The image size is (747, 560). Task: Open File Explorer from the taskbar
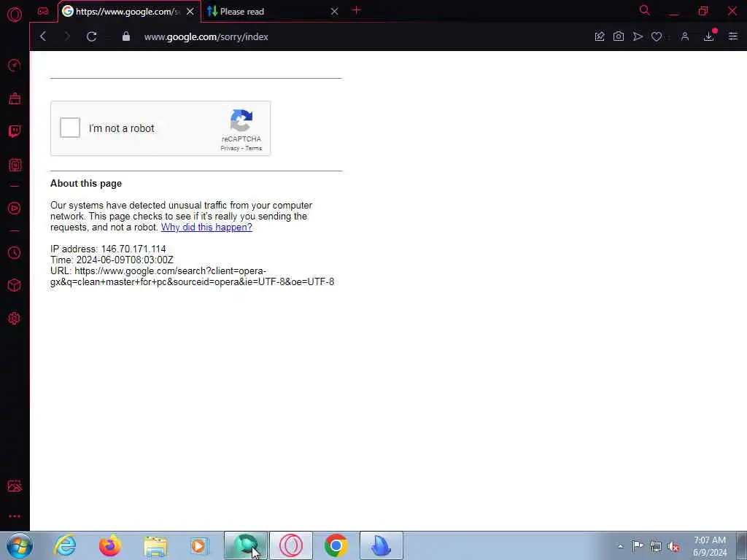155,545
